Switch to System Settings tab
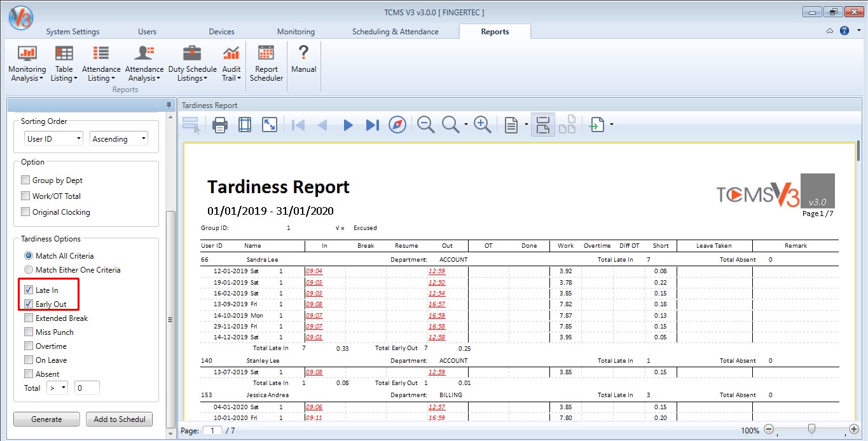The width and height of the screenshot is (868, 441). pyautogui.click(x=72, y=32)
